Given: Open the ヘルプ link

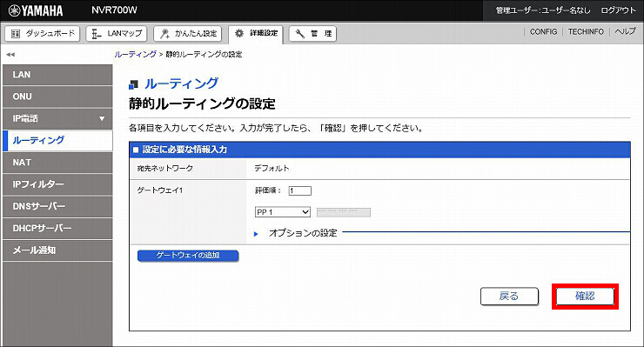Looking at the screenshot, I should [625, 31].
